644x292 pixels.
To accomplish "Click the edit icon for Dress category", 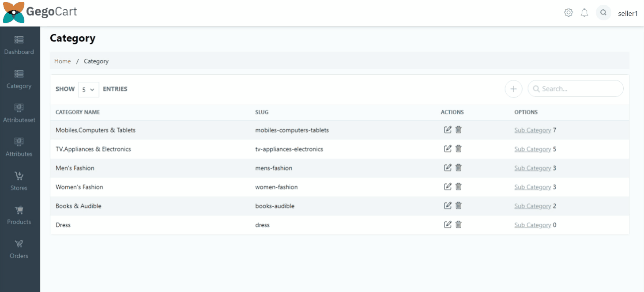I will tap(448, 225).
